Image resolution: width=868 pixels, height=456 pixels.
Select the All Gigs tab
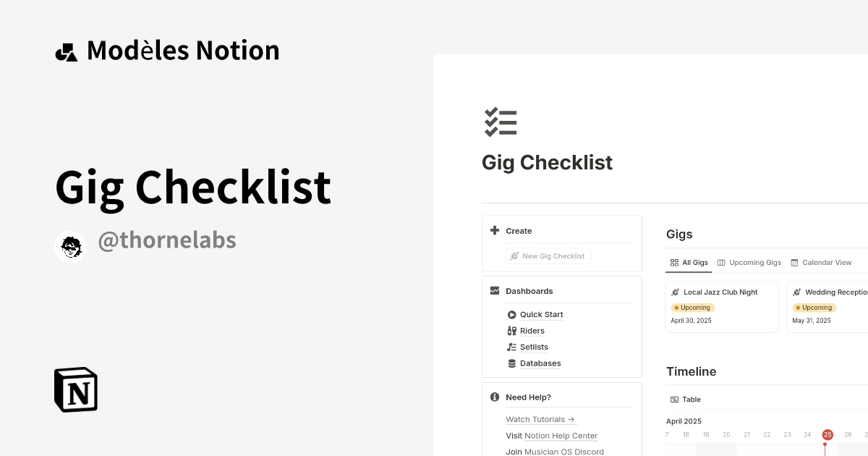pos(689,262)
